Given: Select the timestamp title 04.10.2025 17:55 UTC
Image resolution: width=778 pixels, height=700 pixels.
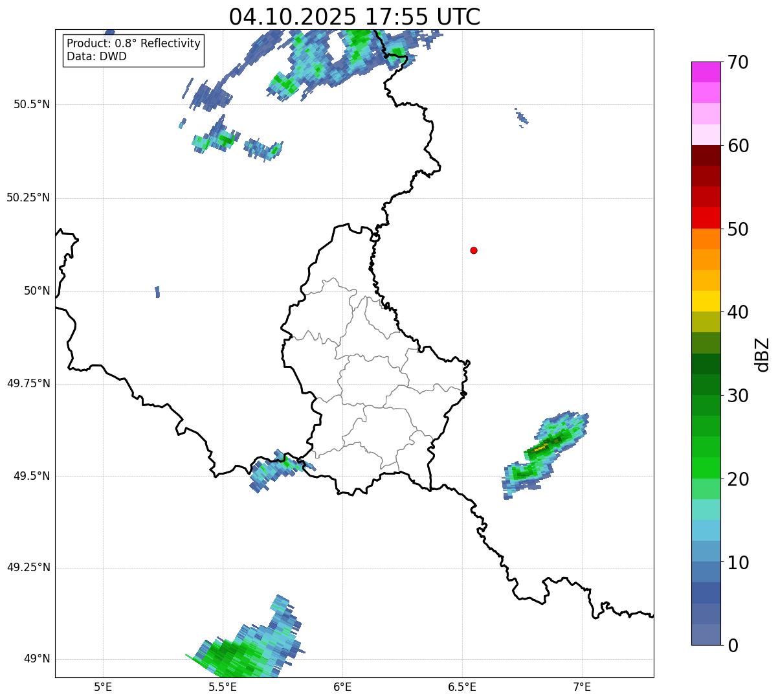Looking at the screenshot, I should (354, 17).
